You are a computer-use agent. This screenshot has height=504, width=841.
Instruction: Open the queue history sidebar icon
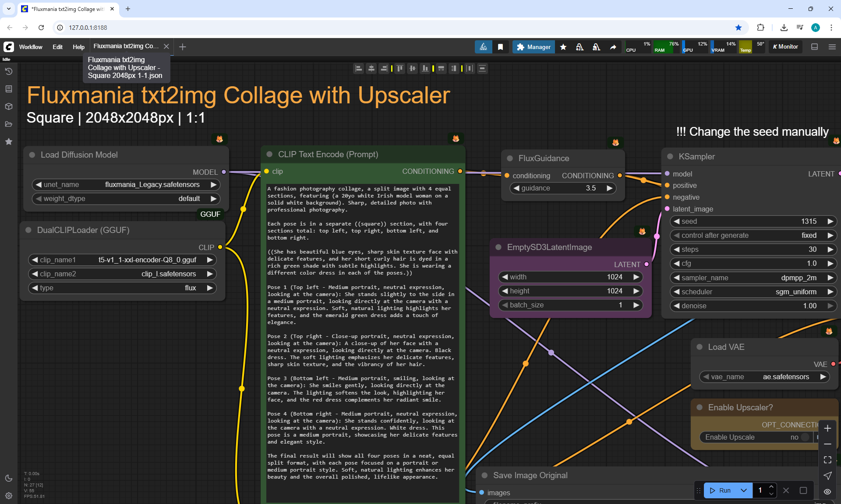(x=8, y=71)
